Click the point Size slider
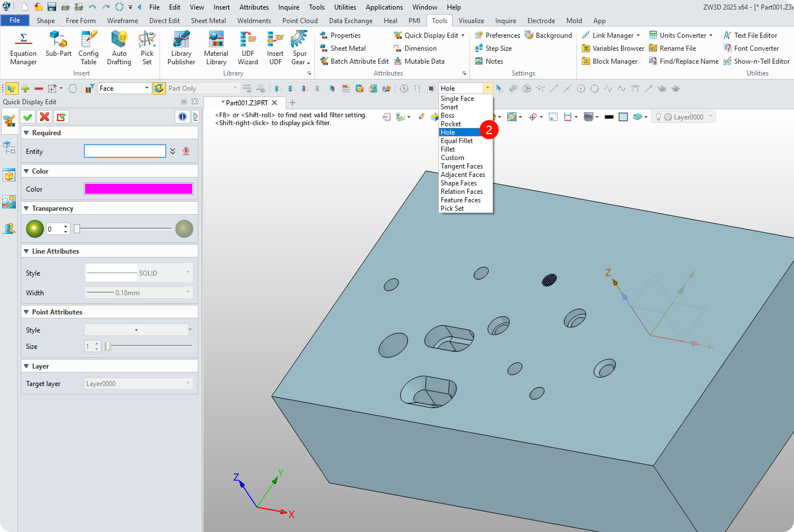 point(149,346)
